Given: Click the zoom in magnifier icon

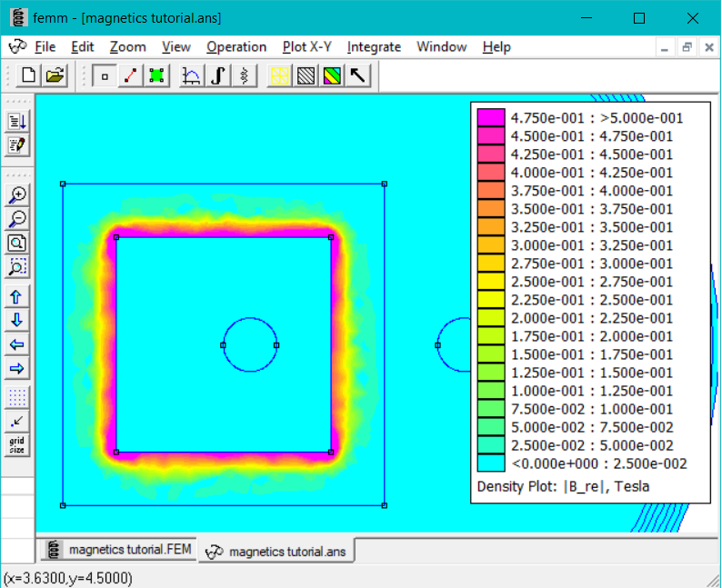Looking at the screenshot, I should (17, 194).
